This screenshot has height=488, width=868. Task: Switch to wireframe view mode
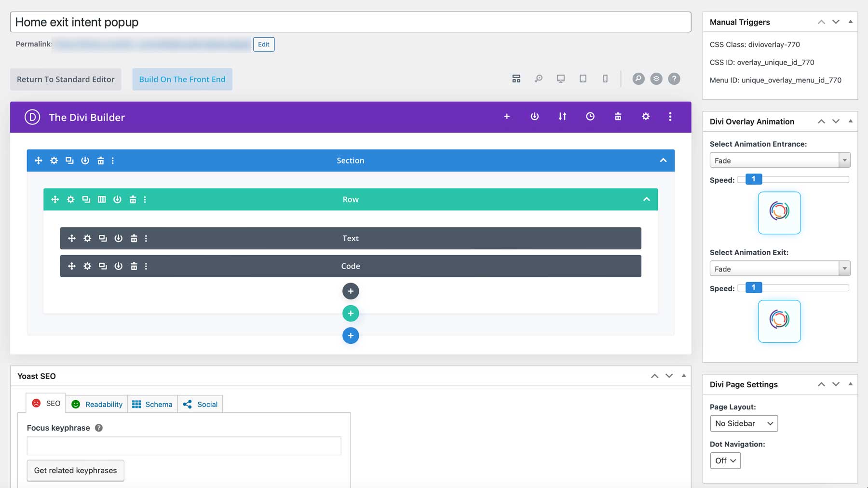[x=516, y=79]
